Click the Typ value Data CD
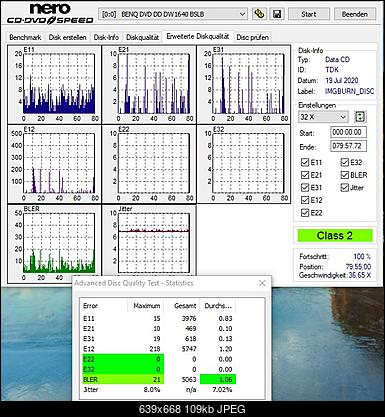Image resolution: width=385 pixels, height=417 pixels. pos(337,59)
